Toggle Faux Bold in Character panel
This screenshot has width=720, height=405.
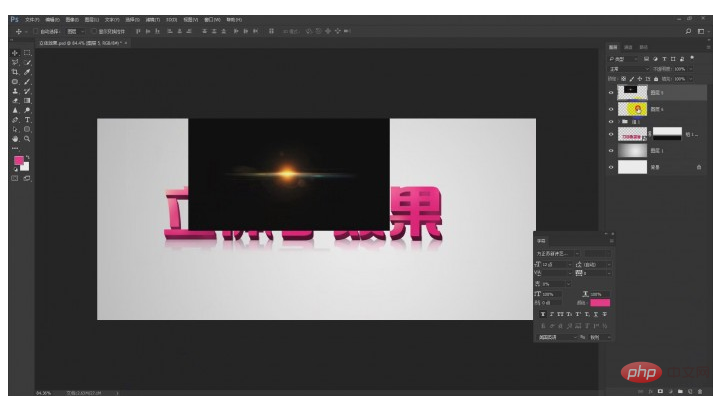point(543,314)
